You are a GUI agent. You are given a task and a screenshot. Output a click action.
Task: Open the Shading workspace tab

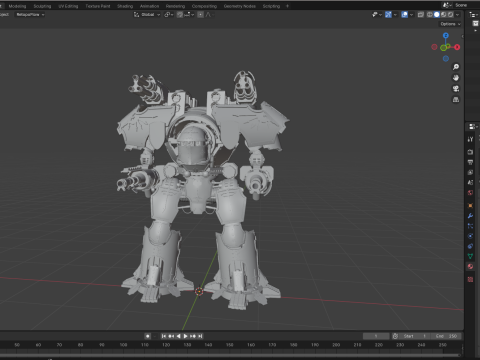click(125, 6)
